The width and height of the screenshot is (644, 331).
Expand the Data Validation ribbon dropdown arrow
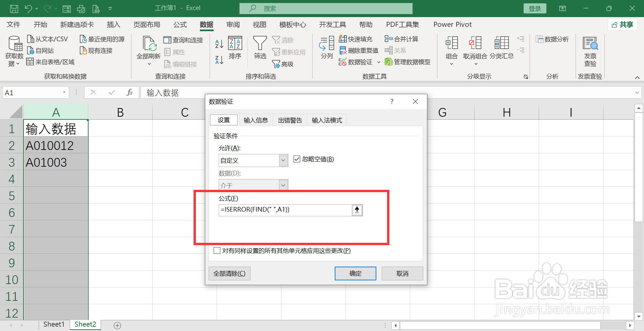coord(379,62)
